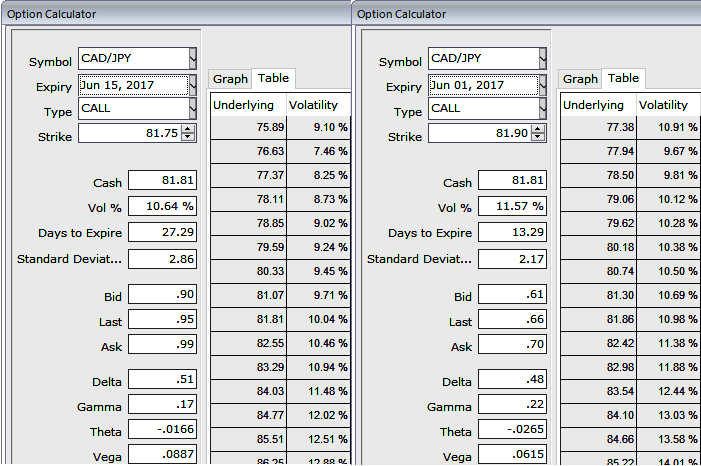
Task: Click Delta field showing .51
Action: [162, 379]
